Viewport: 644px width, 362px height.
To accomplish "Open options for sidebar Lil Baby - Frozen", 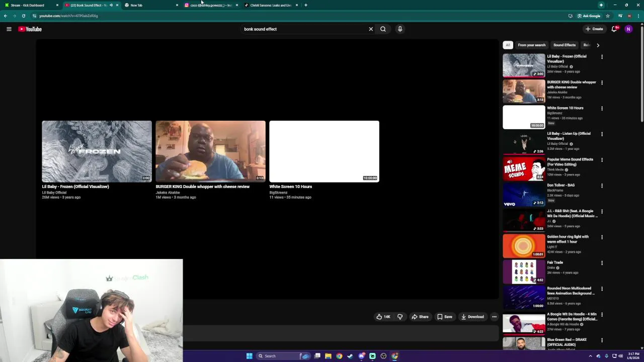I will (x=602, y=57).
